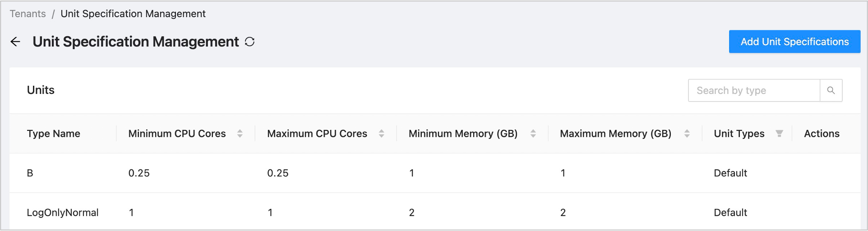Click the back arrow icon
This screenshot has width=868, height=231.
[x=15, y=42]
